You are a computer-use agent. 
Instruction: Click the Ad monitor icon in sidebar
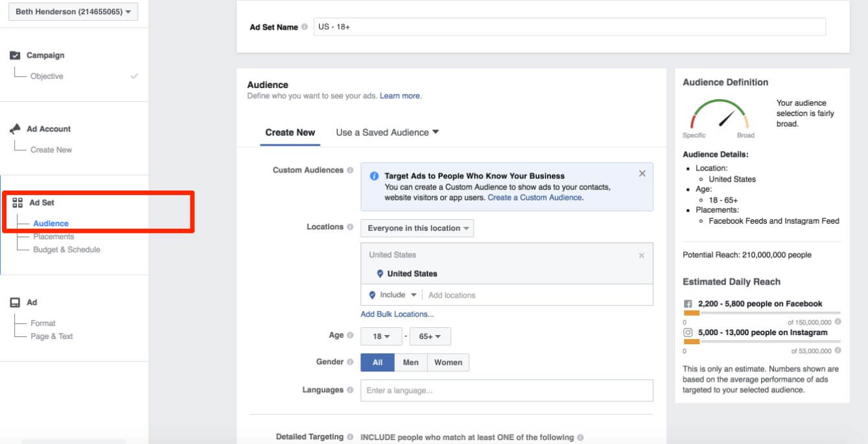click(16, 303)
